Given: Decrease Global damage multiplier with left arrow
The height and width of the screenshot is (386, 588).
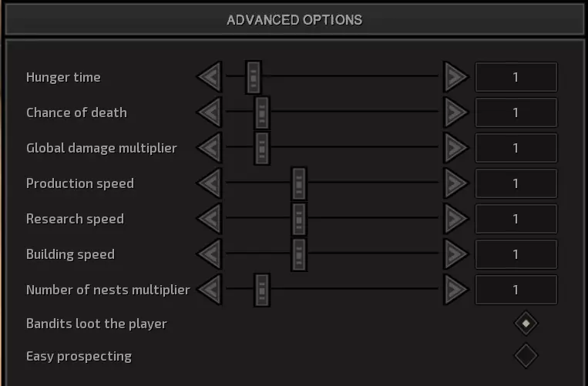Looking at the screenshot, I should [x=210, y=148].
